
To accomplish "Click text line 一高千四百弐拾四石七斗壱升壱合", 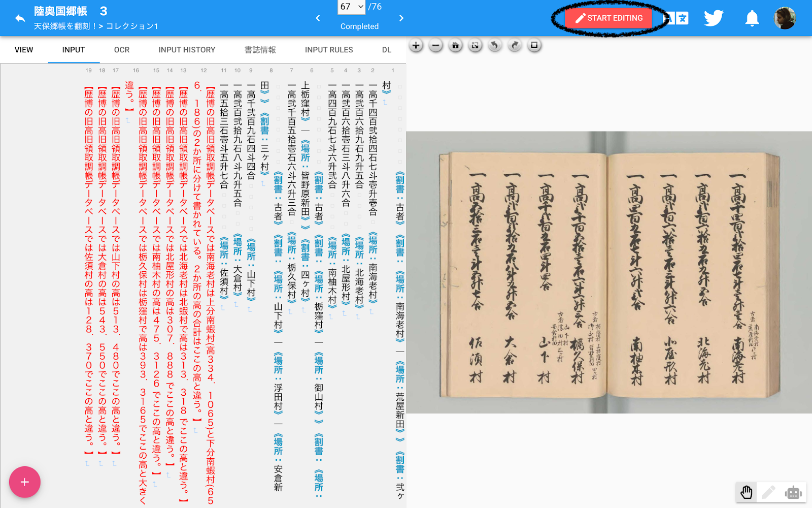I will coord(373,150).
